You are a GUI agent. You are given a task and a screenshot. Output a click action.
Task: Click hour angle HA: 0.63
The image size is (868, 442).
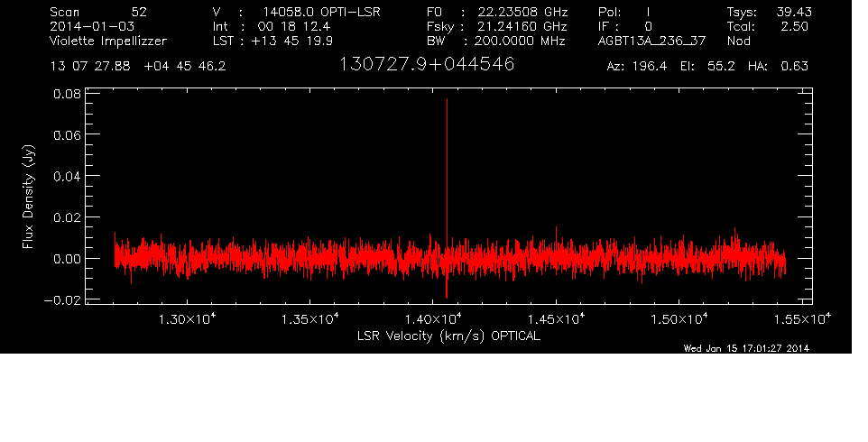point(778,67)
